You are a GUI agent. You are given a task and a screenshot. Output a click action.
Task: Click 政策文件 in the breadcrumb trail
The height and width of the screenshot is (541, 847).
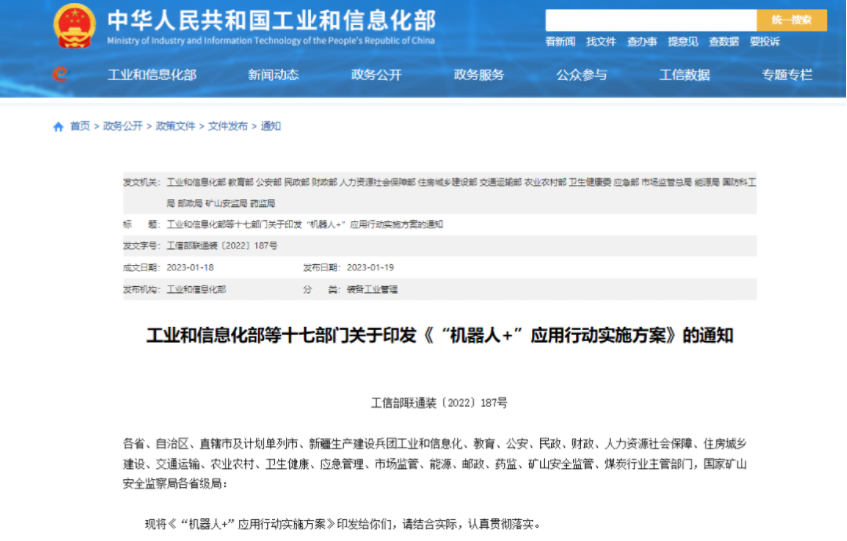pos(175,127)
